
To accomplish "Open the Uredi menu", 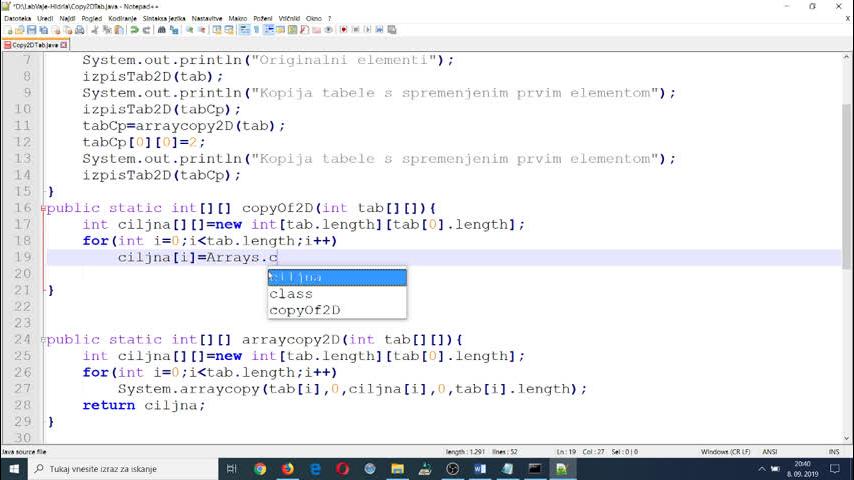I will click(45, 19).
